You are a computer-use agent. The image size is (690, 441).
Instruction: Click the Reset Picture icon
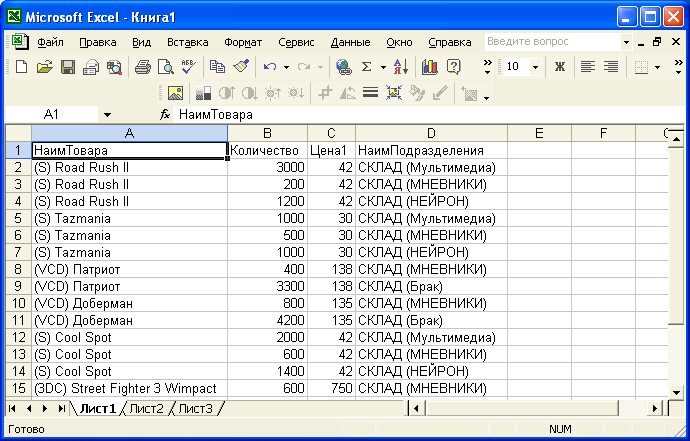pyautogui.click(x=470, y=93)
